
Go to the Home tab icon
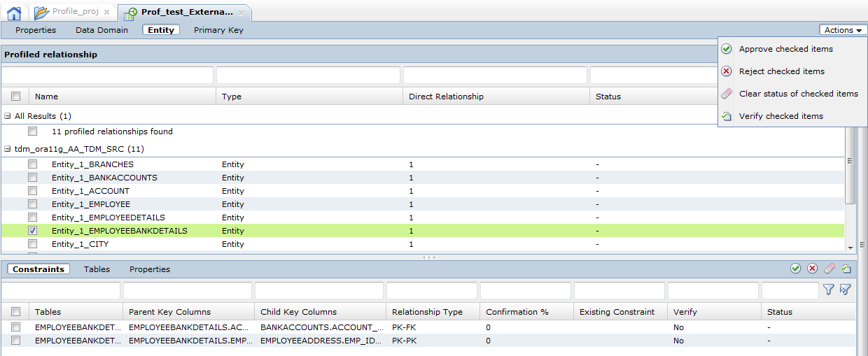[13, 12]
